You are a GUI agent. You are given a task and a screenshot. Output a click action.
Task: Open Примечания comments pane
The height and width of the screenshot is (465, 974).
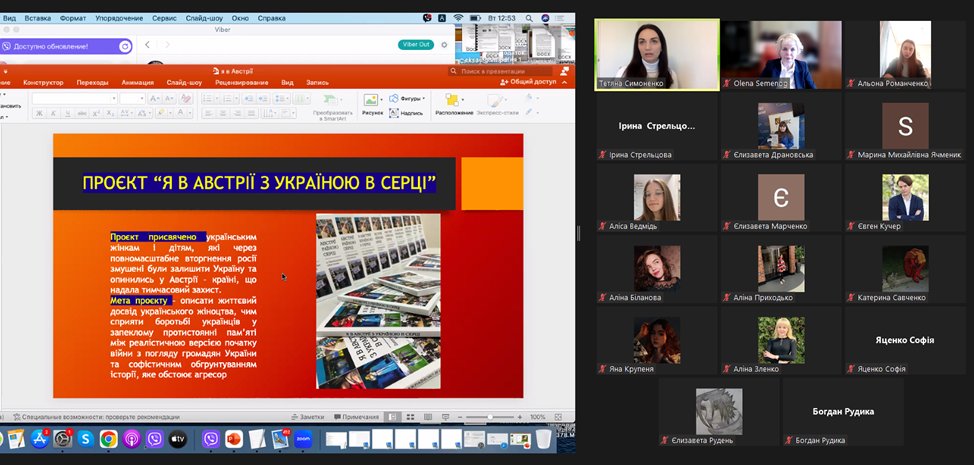[x=357, y=417]
